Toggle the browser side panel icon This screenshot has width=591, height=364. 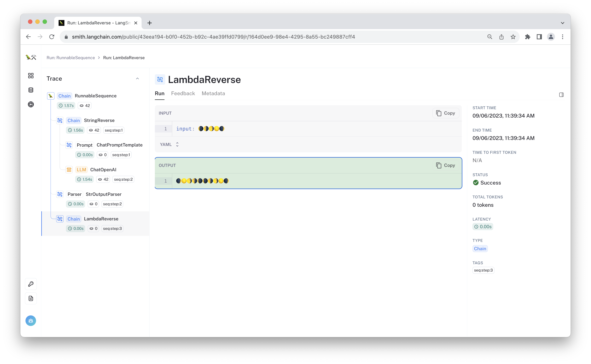point(539,37)
